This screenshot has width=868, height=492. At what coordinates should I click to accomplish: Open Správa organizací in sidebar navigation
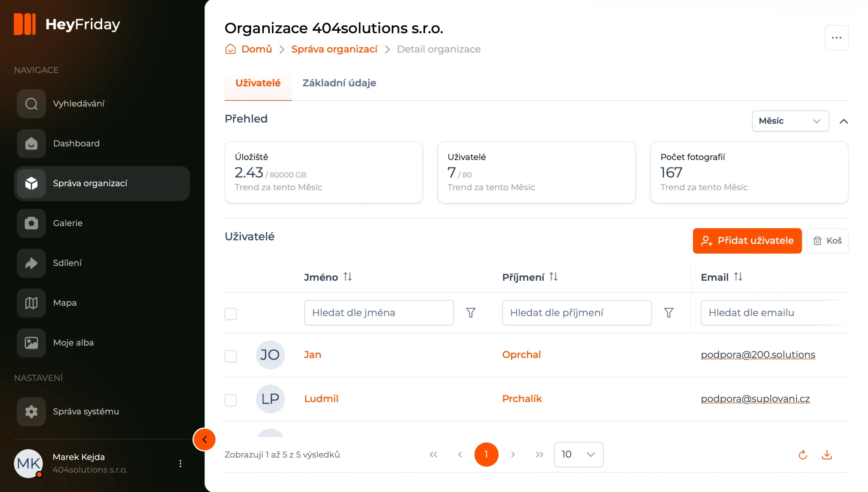(102, 183)
